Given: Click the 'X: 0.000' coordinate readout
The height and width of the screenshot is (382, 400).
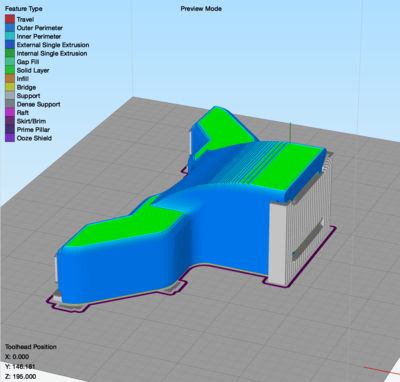Looking at the screenshot, I should point(17,357).
